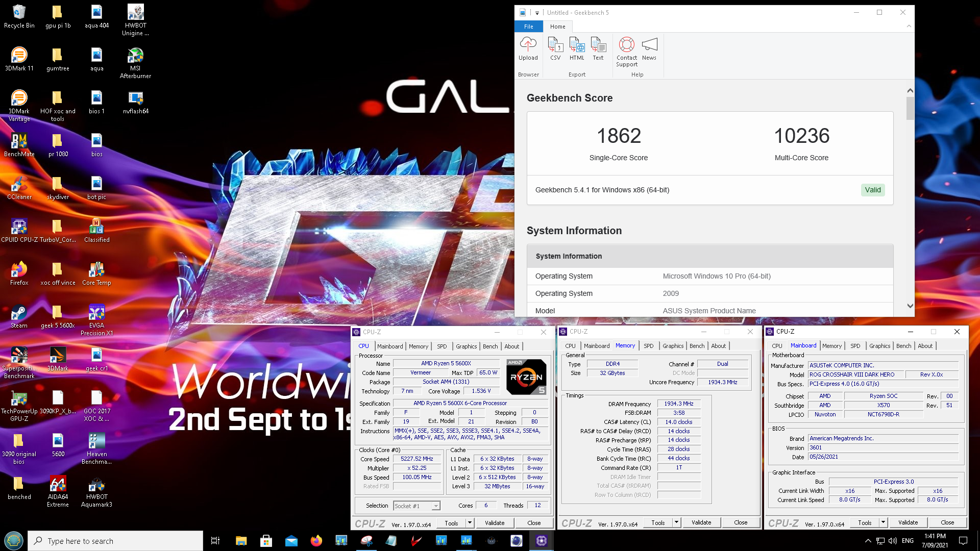Expand Tools dropdown arrow in middle CPU-Z
Image resolution: width=980 pixels, height=551 pixels.
(x=676, y=522)
